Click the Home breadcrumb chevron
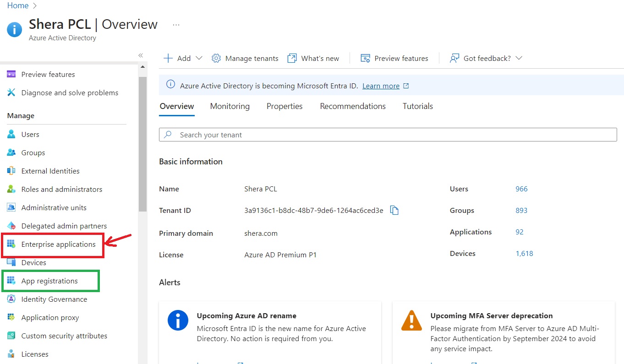Viewport: 624px width, 364px height. pos(35,6)
